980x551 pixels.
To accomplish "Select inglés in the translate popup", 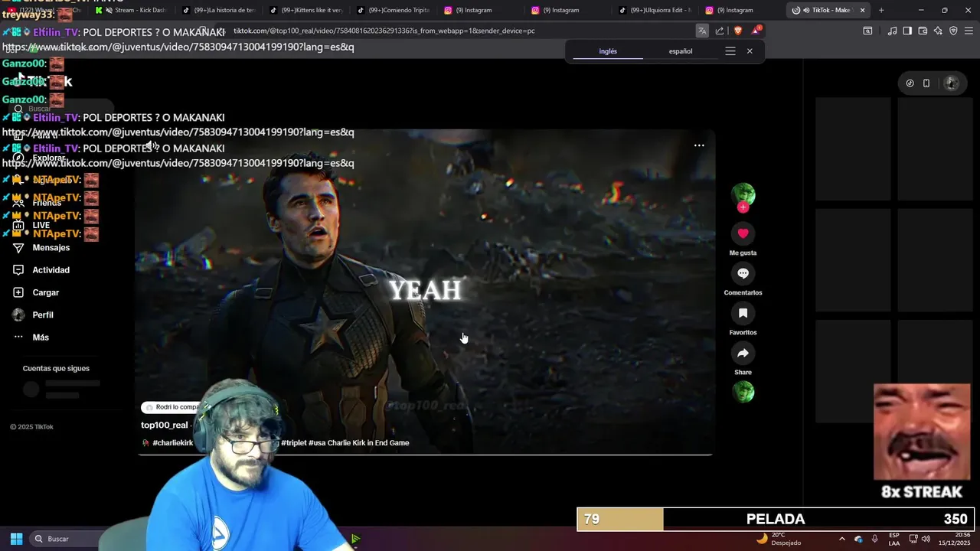I will click(x=608, y=51).
